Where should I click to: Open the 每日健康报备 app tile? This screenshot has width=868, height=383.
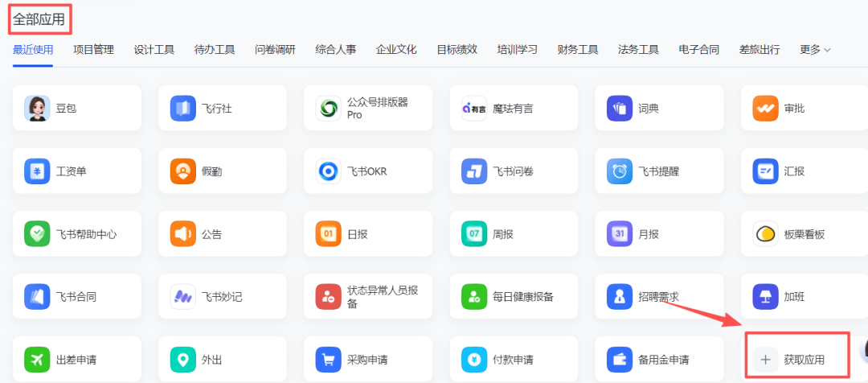tap(514, 297)
